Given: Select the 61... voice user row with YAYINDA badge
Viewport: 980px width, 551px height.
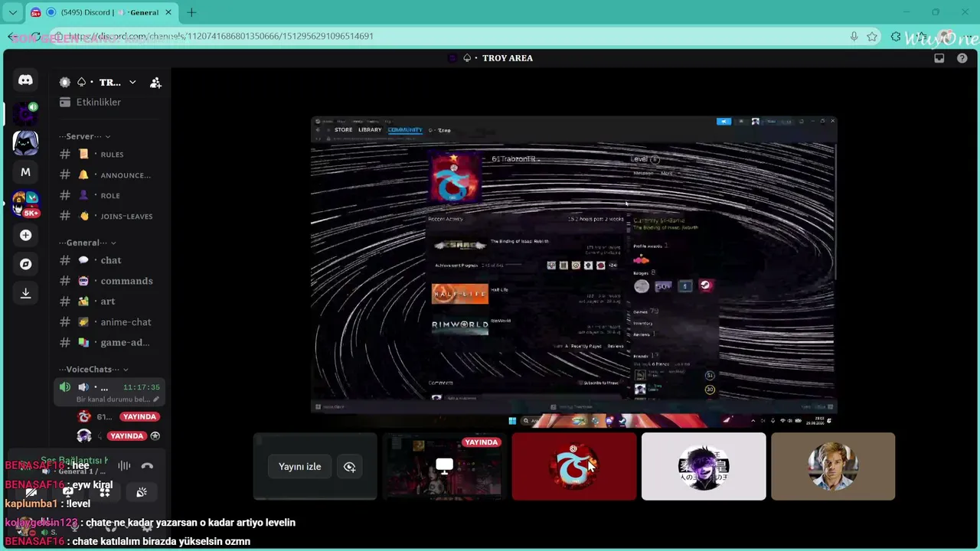Looking at the screenshot, I should coord(119,417).
